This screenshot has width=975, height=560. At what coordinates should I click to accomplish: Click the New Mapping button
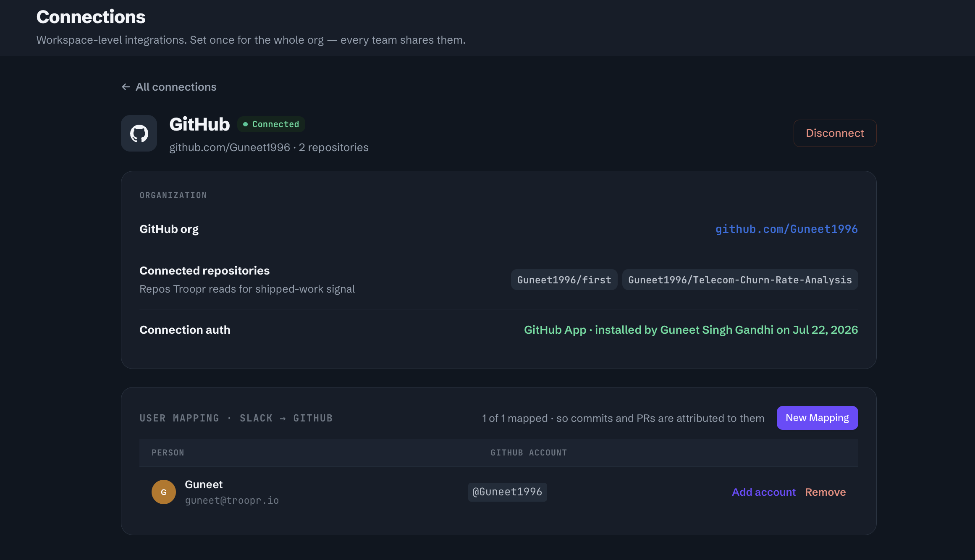[x=817, y=418]
